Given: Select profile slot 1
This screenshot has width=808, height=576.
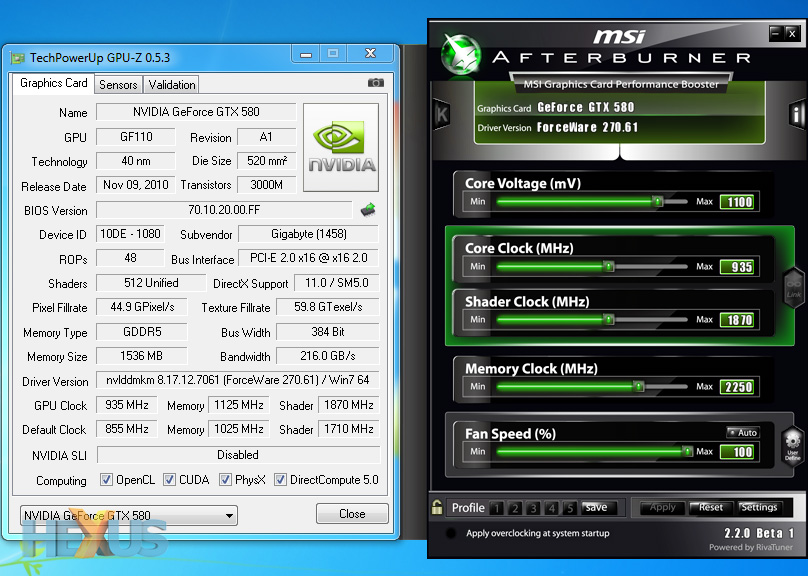Looking at the screenshot, I should [497, 509].
